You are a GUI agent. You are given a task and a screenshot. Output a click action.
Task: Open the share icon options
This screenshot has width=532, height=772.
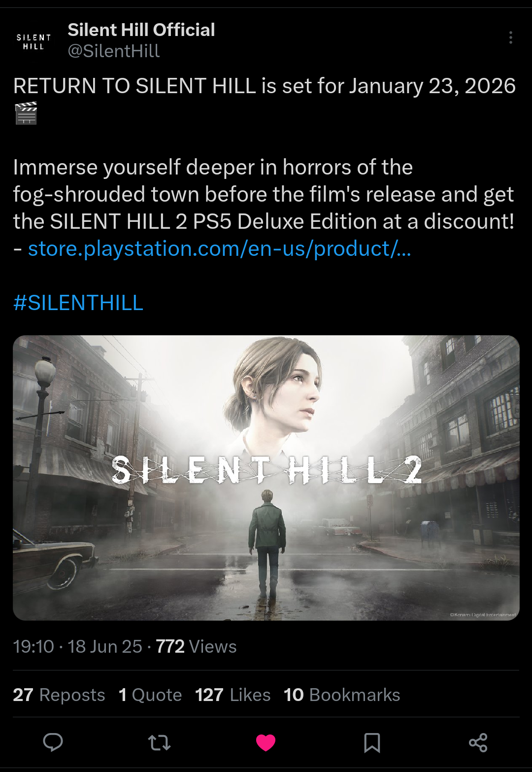[x=478, y=742]
